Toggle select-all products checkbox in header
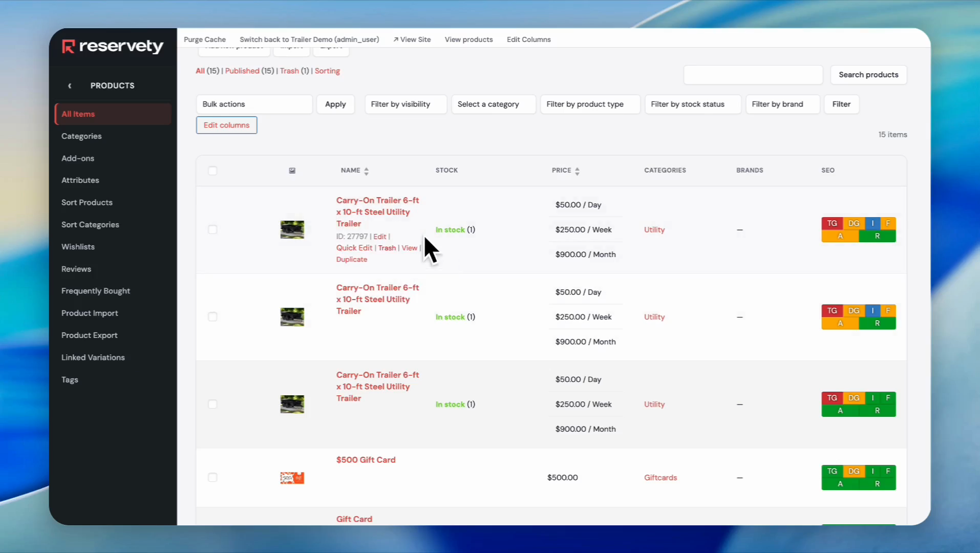 click(212, 171)
